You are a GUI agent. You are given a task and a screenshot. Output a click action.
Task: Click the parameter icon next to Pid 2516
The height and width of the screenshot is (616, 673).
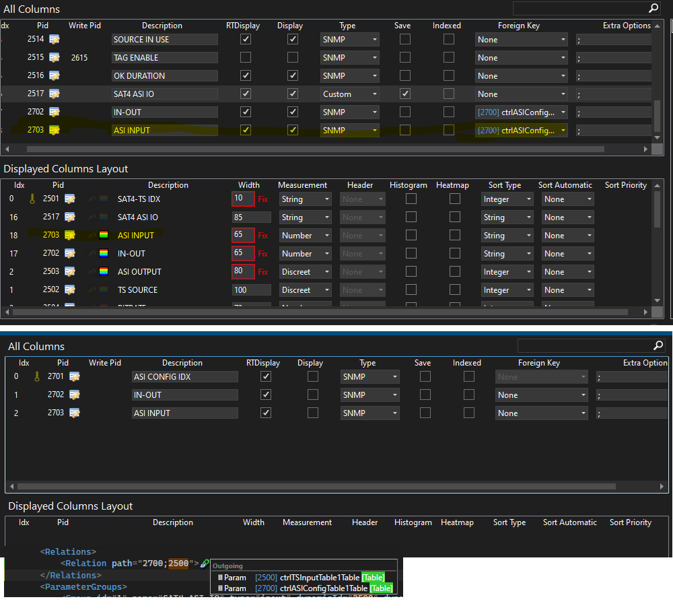(55, 76)
